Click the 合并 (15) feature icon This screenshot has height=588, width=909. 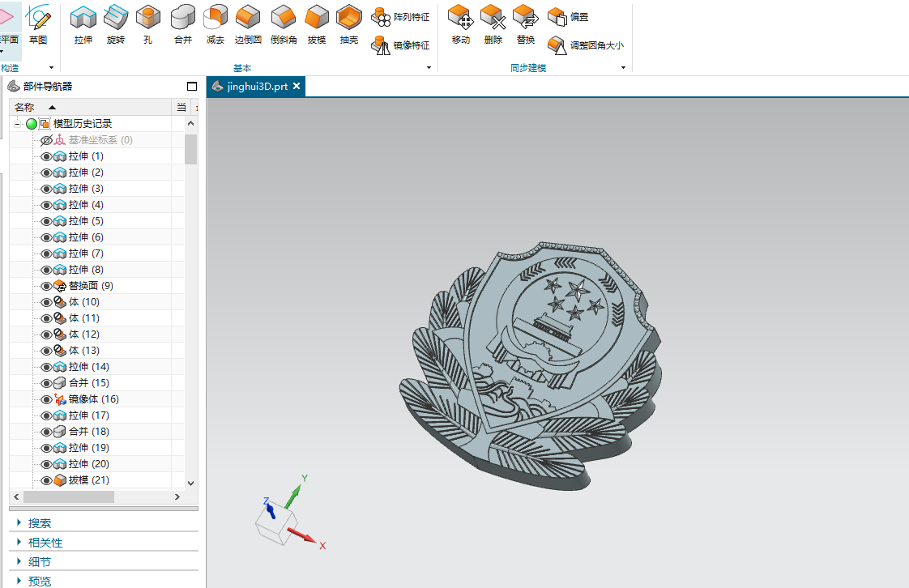60,383
